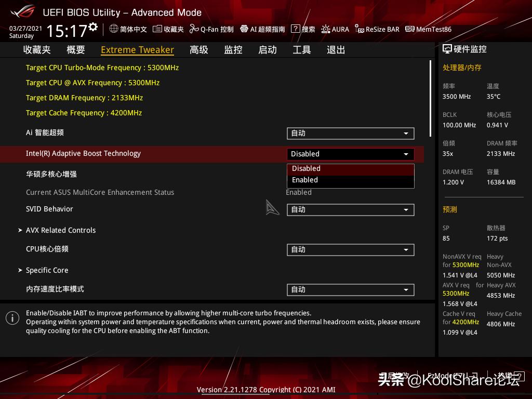
Task: Switch to the 收藏夹 tab
Action: pos(37,50)
